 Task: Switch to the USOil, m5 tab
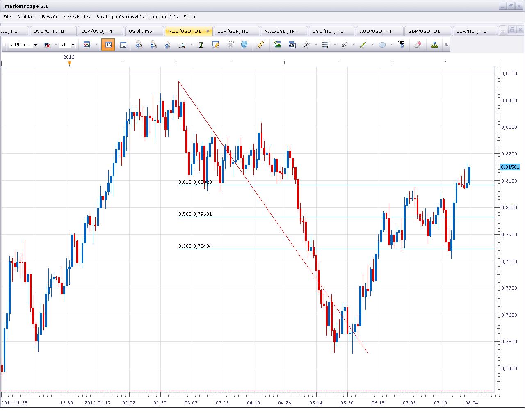coord(144,31)
